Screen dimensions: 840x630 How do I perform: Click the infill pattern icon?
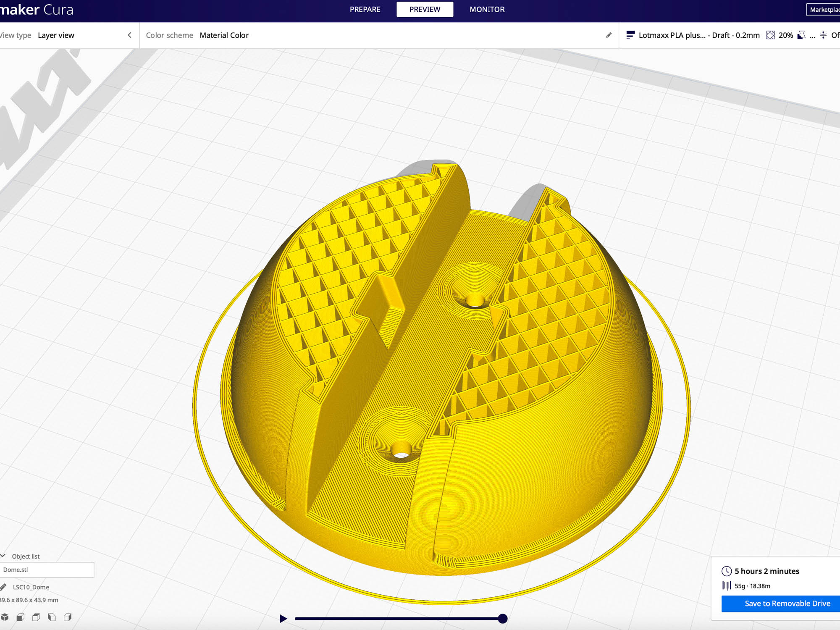(770, 35)
